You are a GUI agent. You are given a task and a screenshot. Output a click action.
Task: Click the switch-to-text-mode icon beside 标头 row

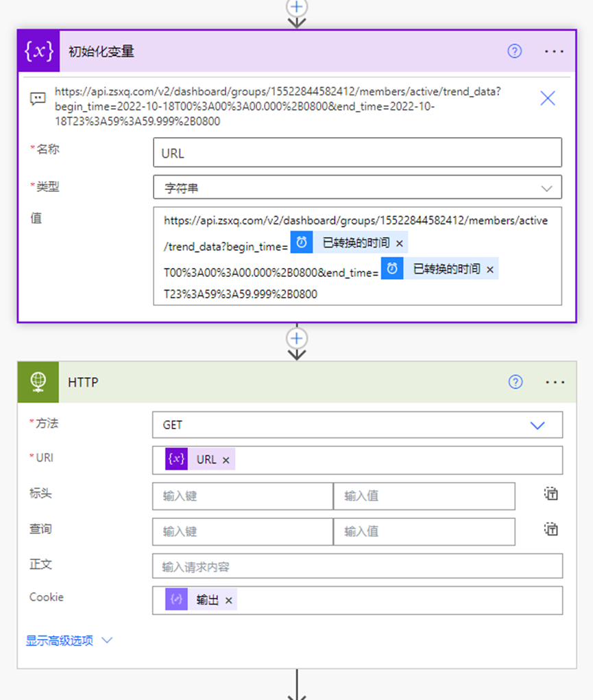[x=551, y=494]
